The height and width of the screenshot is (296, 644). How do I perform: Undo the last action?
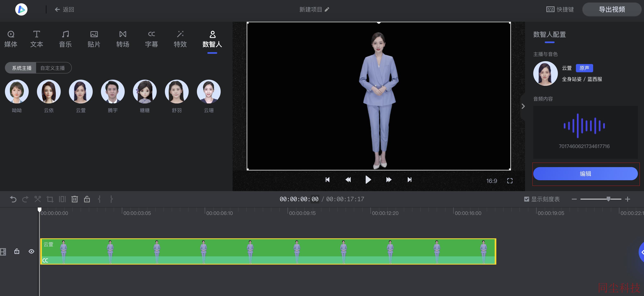[13, 199]
